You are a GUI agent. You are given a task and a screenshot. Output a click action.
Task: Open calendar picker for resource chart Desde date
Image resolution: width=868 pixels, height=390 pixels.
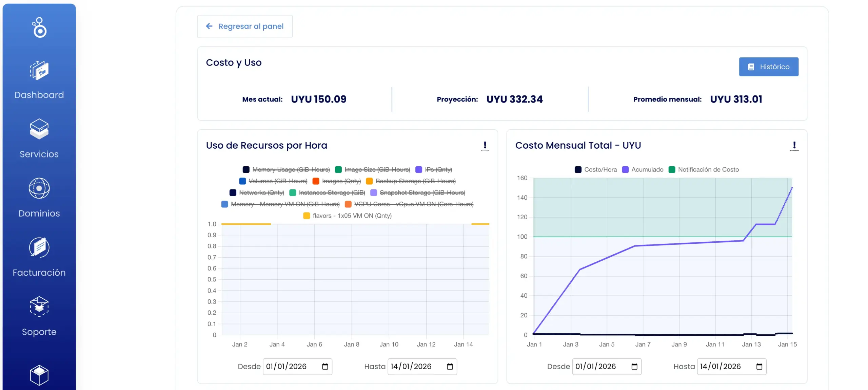[325, 367]
